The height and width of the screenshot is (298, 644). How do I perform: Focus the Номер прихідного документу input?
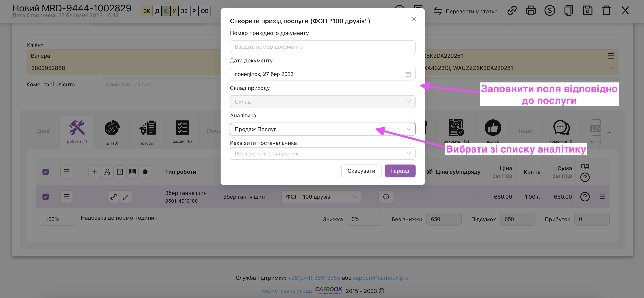pyautogui.click(x=323, y=47)
